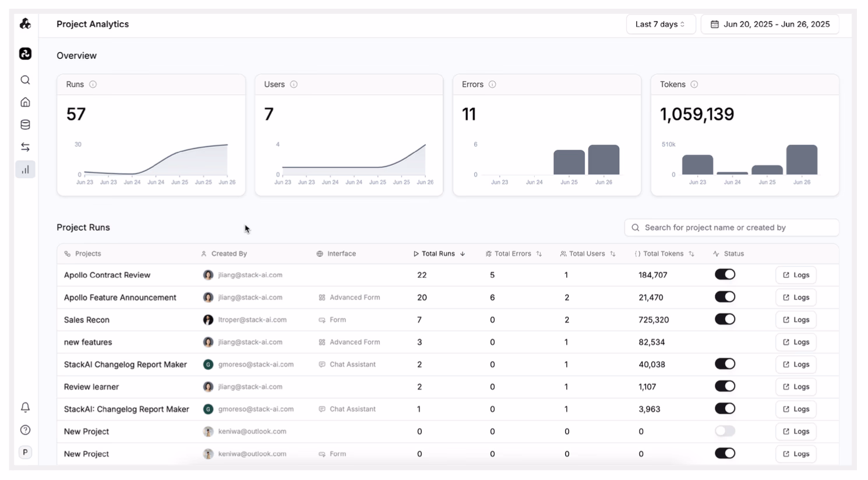
Task: Click info icon beside Tokens card title
Action: pyautogui.click(x=694, y=84)
